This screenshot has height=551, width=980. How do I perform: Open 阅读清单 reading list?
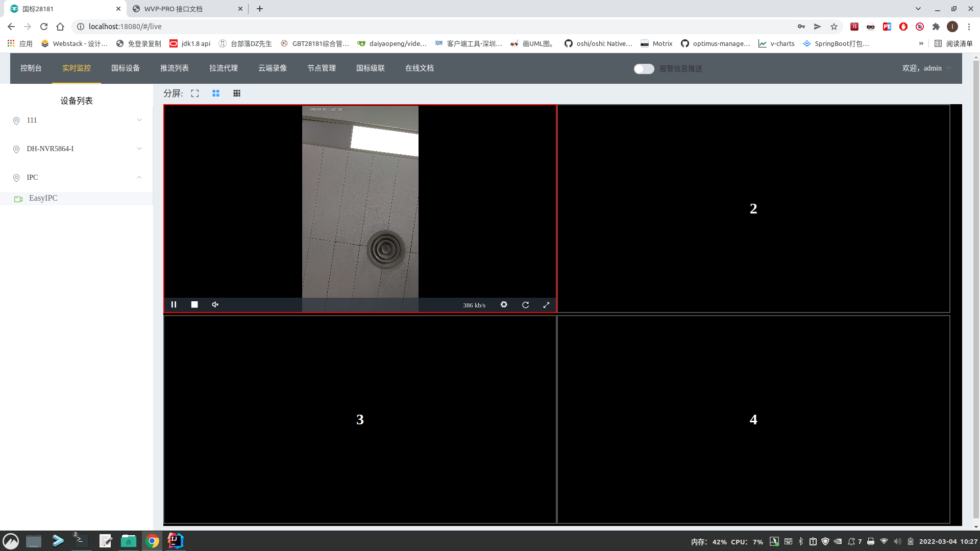(953, 43)
